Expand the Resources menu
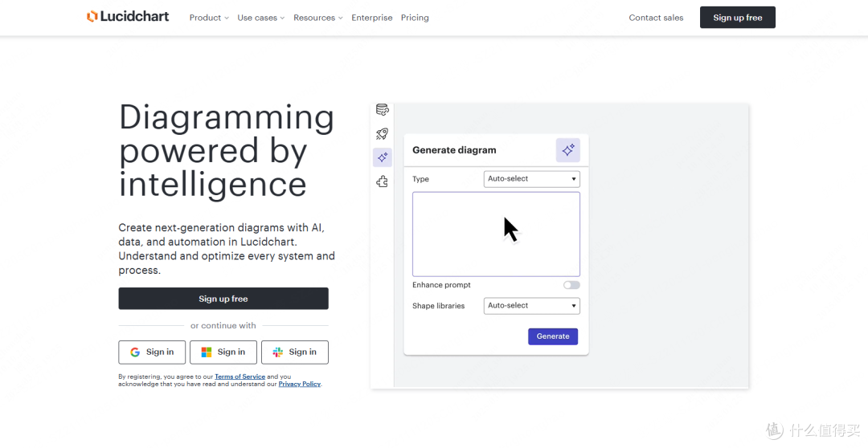868x448 pixels. [318, 18]
